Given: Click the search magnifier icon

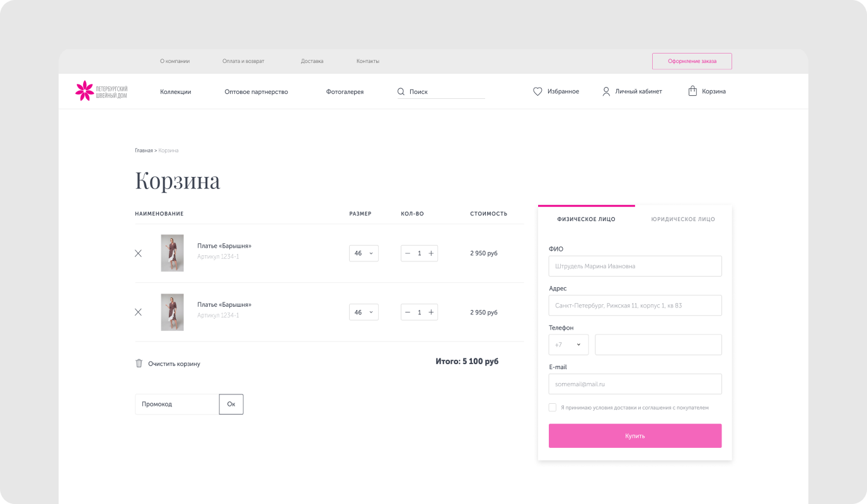Looking at the screenshot, I should (x=401, y=91).
